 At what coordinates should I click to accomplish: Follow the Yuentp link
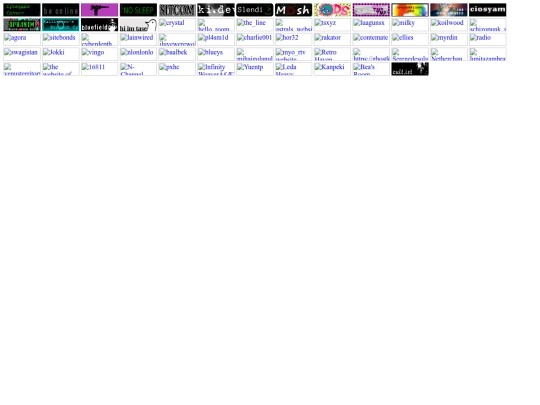click(x=255, y=69)
